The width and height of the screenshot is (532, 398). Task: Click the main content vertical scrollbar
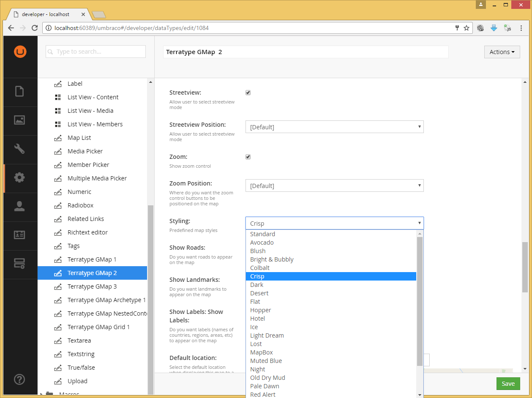(525, 267)
